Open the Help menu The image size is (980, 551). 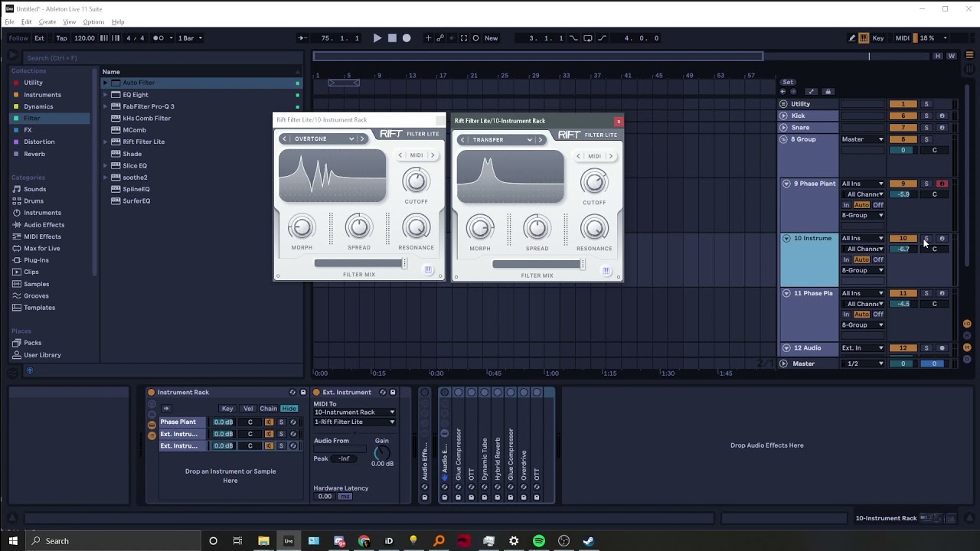click(x=118, y=22)
